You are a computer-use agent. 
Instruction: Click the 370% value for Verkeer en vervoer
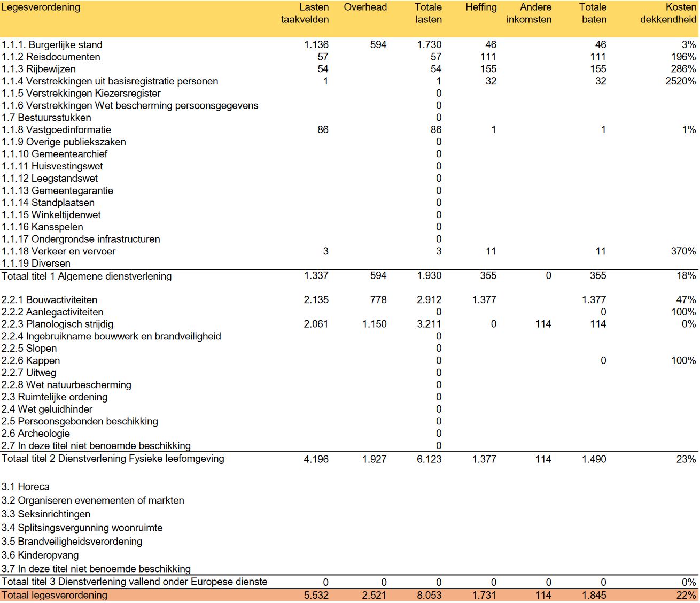click(x=683, y=251)
